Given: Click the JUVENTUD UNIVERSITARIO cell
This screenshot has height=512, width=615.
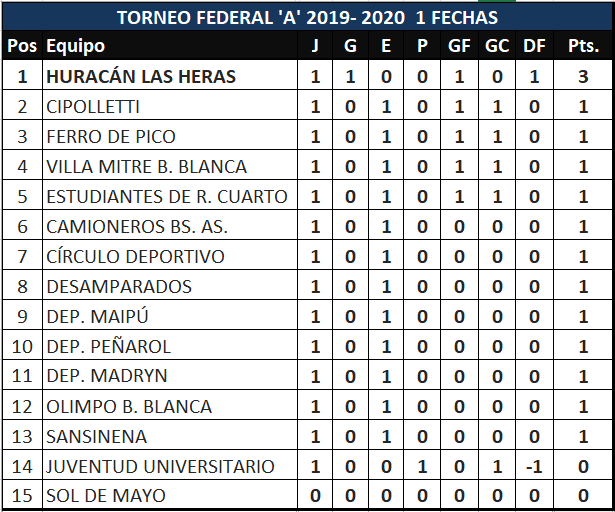Looking at the screenshot, I should [160, 466].
